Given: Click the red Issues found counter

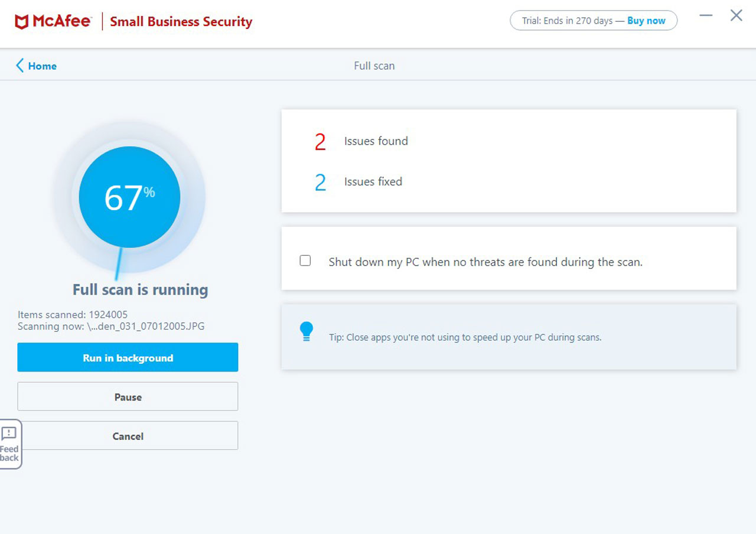Looking at the screenshot, I should click(320, 141).
